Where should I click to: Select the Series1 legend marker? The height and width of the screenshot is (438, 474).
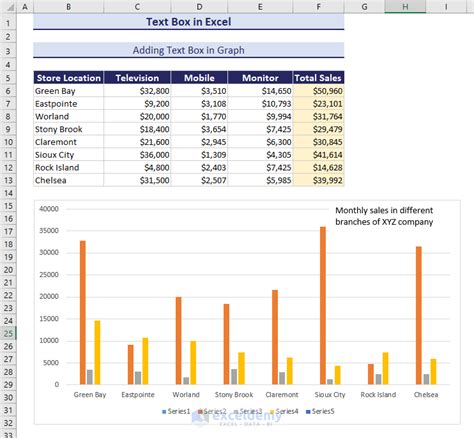[x=164, y=412]
